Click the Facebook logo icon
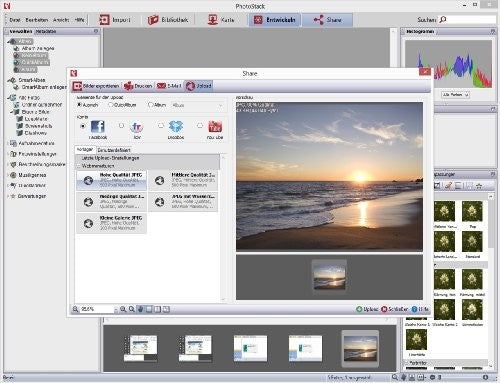Image resolution: width=500 pixels, height=383 pixels. [98, 127]
